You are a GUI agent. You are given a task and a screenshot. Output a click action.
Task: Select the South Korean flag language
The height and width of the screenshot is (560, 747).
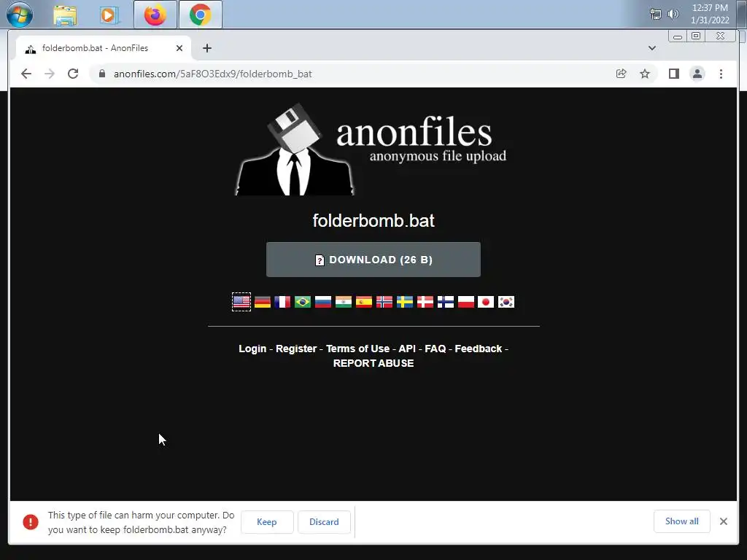click(506, 302)
